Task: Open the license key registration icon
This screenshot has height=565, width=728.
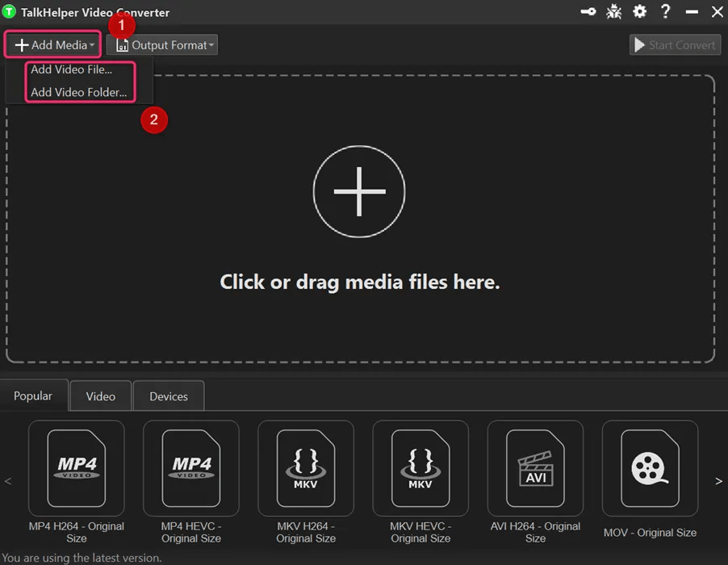Action: click(x=588, y=11)
